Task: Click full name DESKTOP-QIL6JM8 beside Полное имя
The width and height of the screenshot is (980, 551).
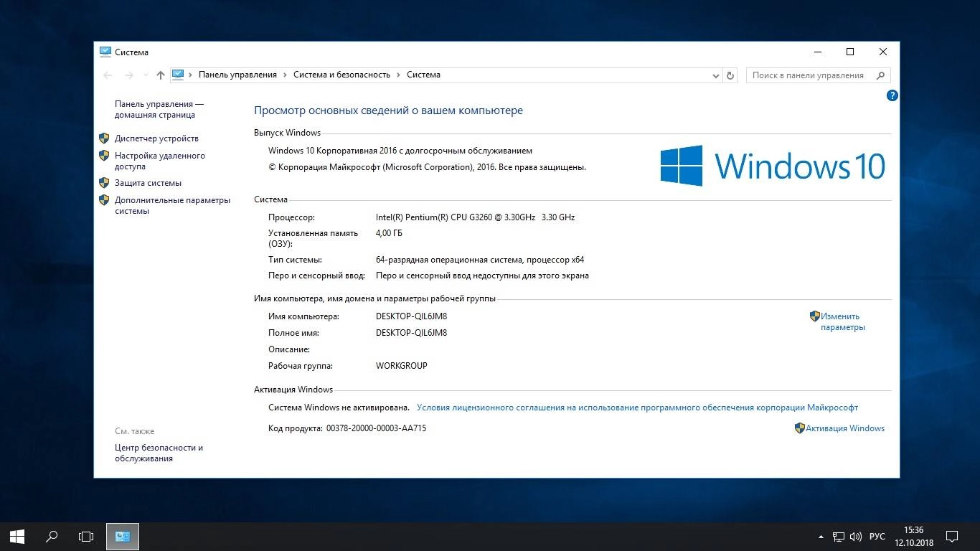Action: (411, 333)
